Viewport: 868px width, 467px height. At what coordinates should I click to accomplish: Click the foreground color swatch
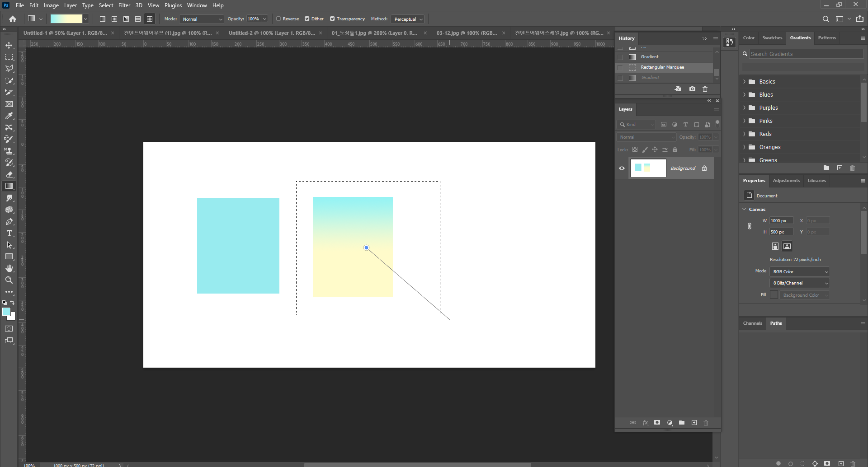pyautogui.click(x=6, y=312)
